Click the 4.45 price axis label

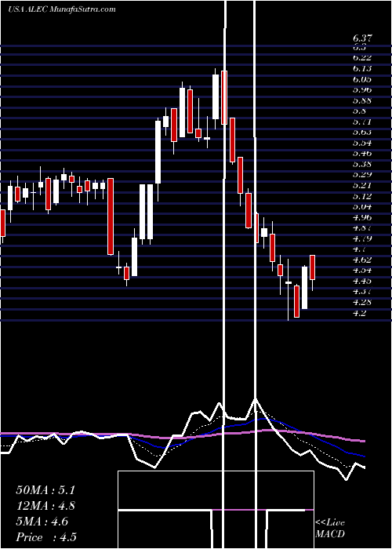362,281
